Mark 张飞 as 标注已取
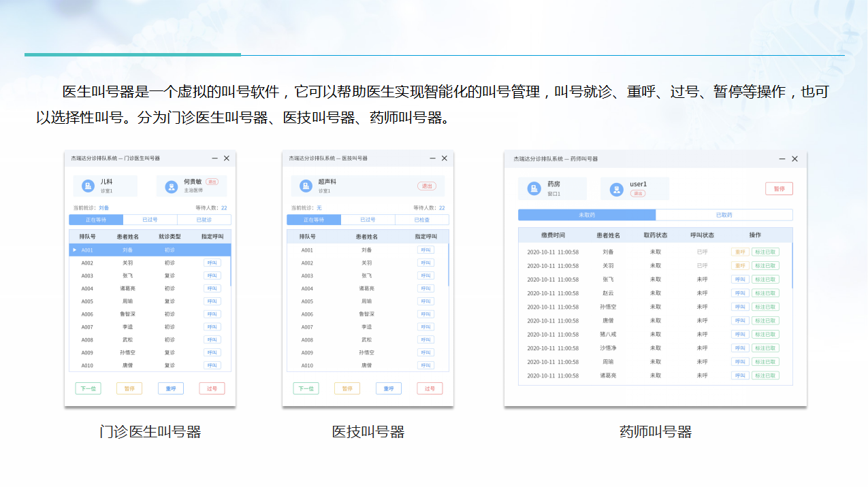 pyautogui.click(x=765, y=280)
